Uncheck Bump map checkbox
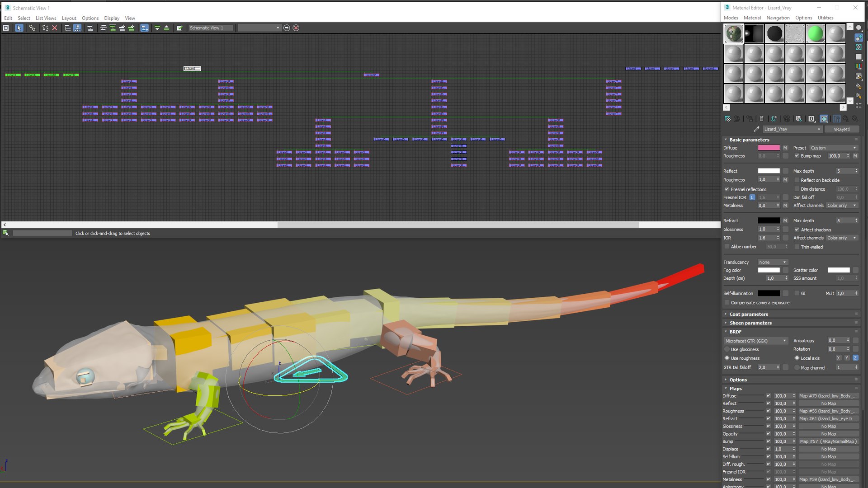This screenshot has height=488, width=868. pos(797,156)
